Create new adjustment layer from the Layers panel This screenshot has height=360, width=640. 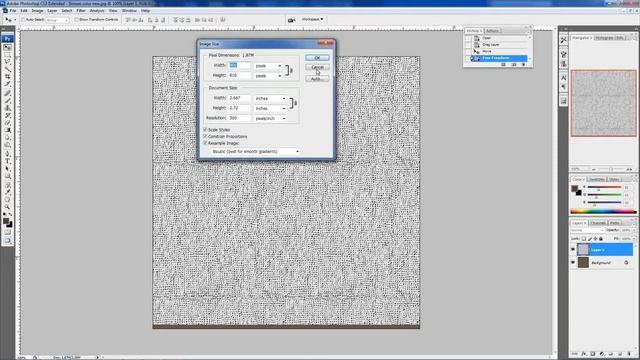[x=602, y=354]
